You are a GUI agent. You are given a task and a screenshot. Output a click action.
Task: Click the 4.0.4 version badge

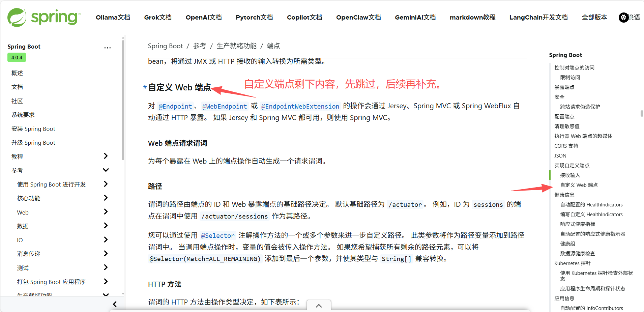17,58
